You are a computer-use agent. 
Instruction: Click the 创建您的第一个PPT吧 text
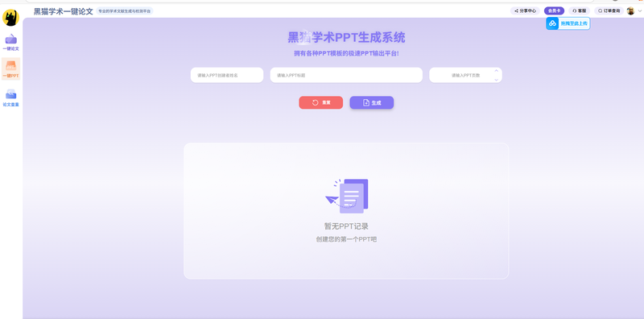pyautogui.click(x=346, y=239)
